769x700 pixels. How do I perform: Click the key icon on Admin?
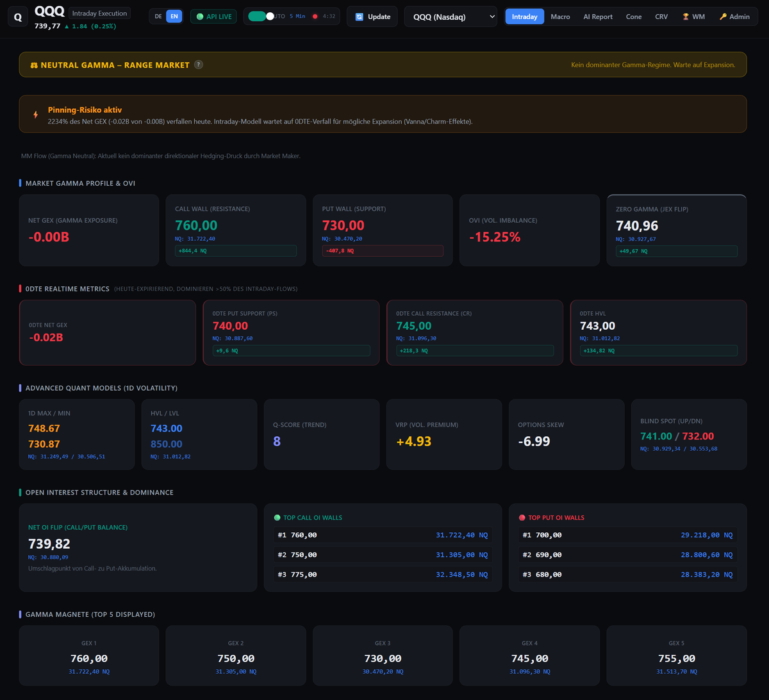(x=723, y=17)
